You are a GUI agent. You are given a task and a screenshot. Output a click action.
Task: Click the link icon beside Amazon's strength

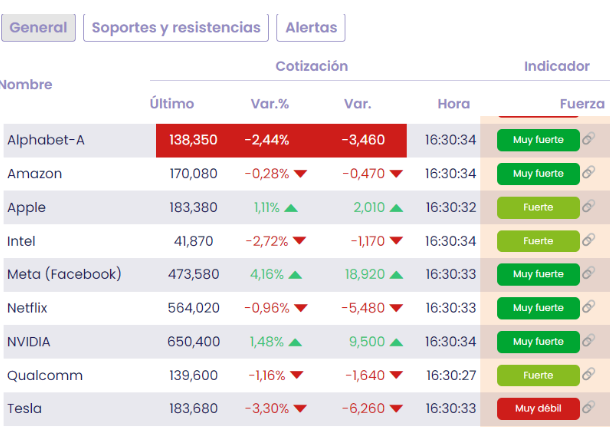click(589, 174)
